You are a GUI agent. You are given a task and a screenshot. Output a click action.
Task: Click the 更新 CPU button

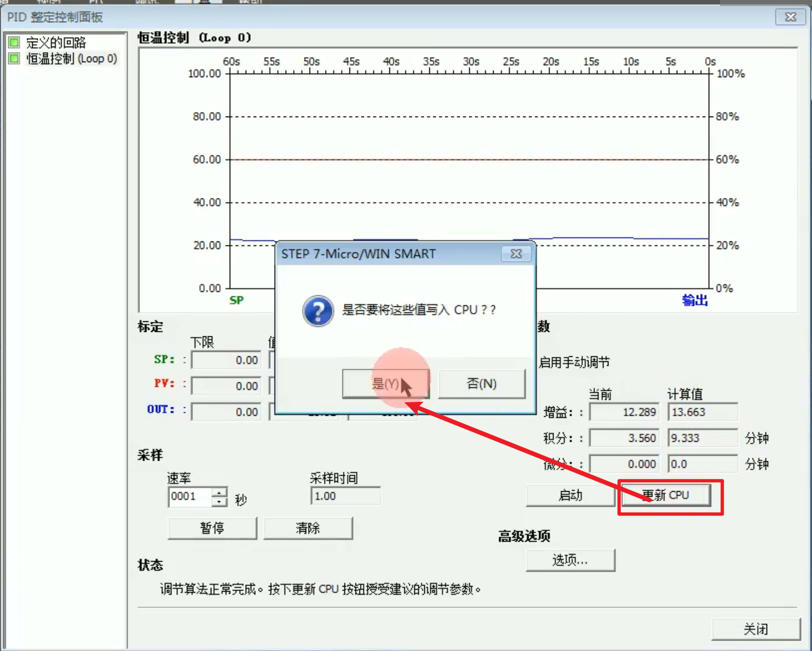pos(666,495)
